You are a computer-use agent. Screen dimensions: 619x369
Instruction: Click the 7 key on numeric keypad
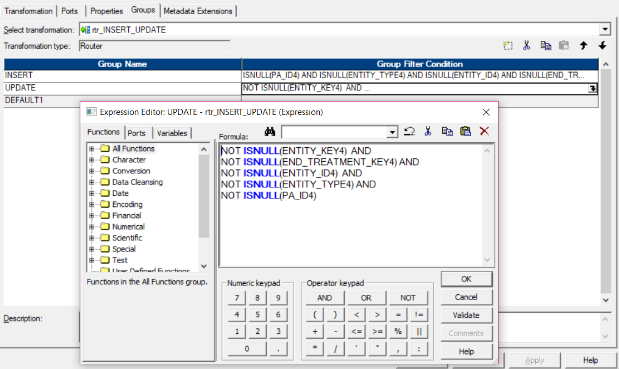(x=237, y=298)
